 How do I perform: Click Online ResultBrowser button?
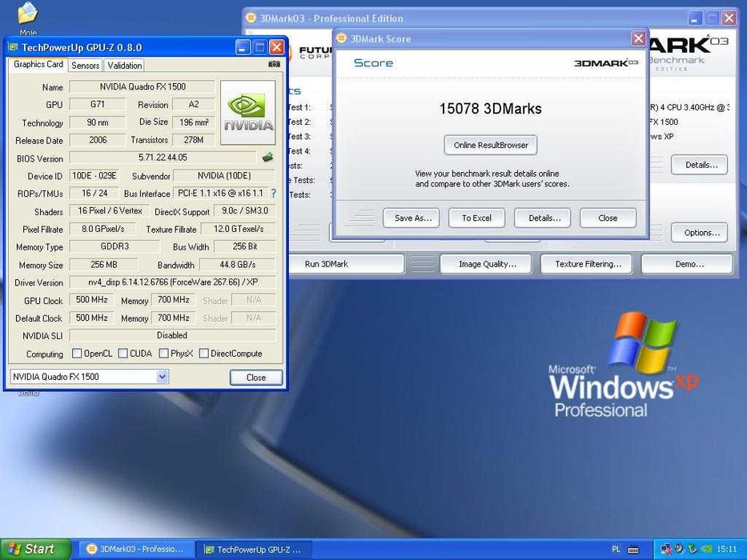491,146
